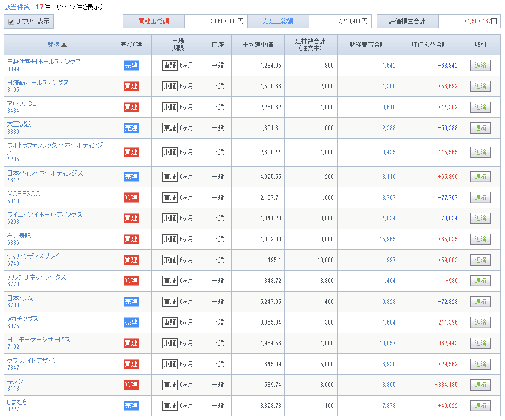Viewport: 505px width, 420px height.
Task: Click 諸経費 value 13,057 for 日本モーゲージサービス
Action: [x=387, y=343]
